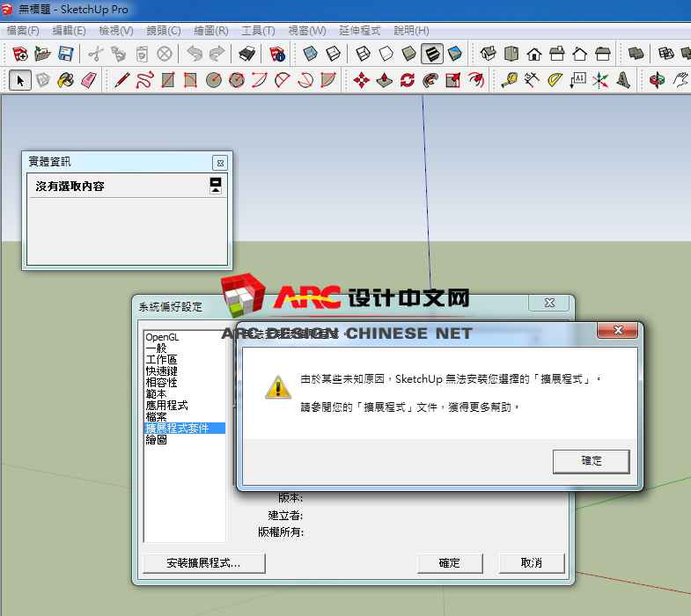This screenshot has width=691, height=616.
Task: Click 取消 in preferences dialog
Action: (x=531, y=562)
